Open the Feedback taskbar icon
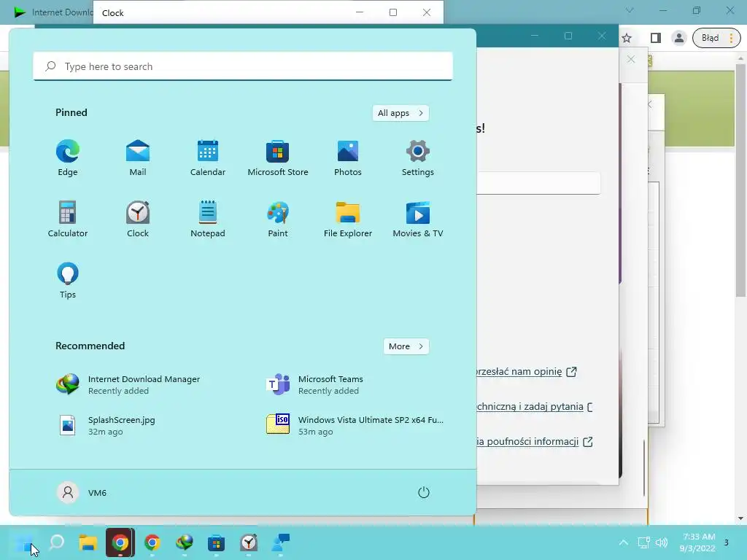This screenshot has height=560, width=747. pyautogui.click(x=281, y=542)
